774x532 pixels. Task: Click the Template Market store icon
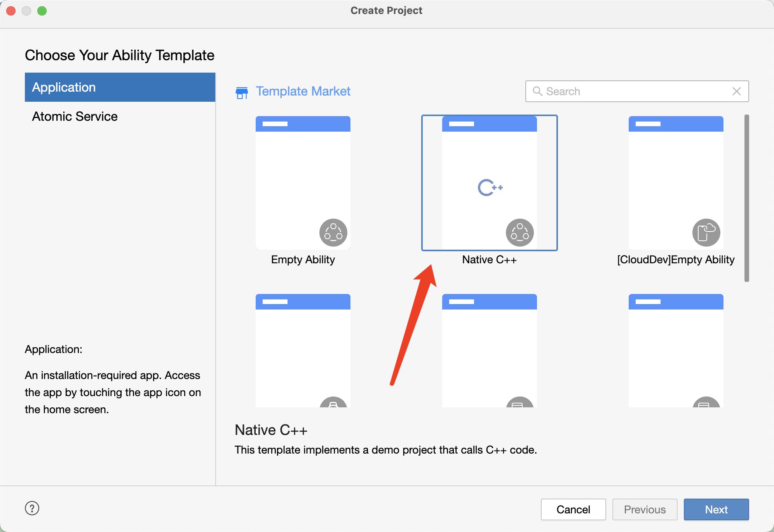242,92
